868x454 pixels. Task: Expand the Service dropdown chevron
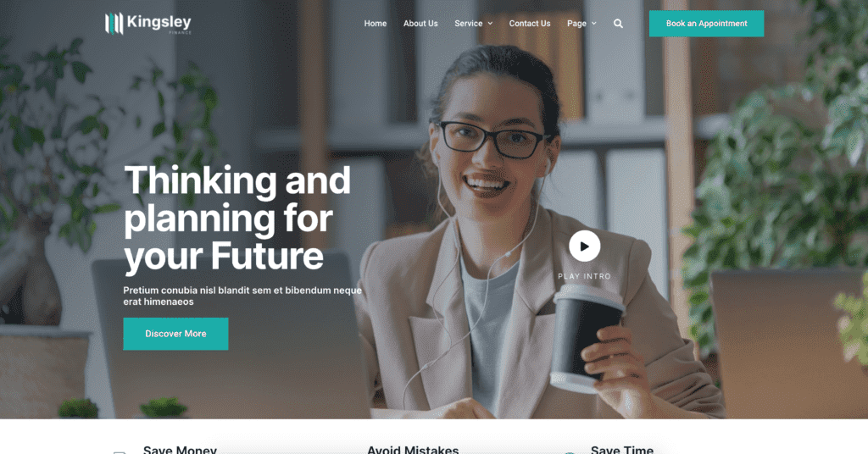pyautogui.click(x=490, y=23)
